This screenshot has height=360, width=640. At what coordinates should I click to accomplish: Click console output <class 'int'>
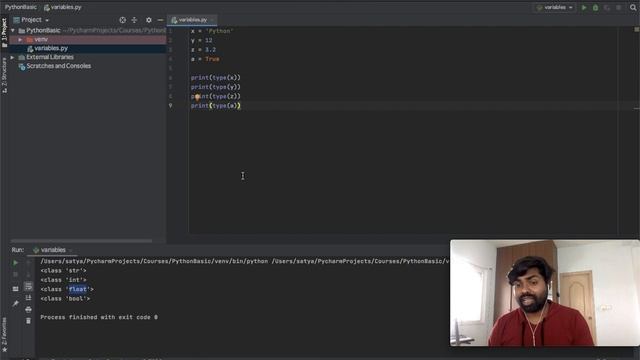coord(63,280)
